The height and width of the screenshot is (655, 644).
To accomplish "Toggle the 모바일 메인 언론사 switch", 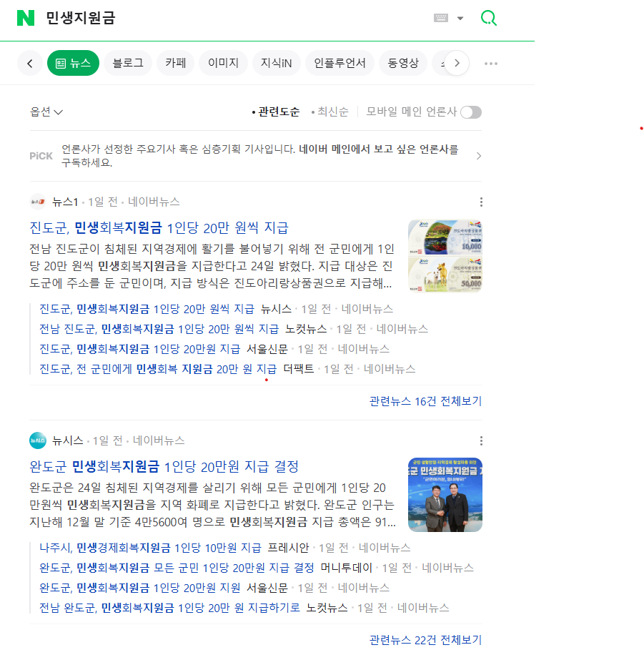I will (471, 112).
